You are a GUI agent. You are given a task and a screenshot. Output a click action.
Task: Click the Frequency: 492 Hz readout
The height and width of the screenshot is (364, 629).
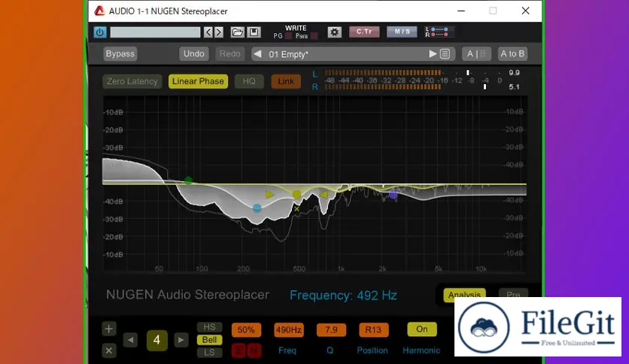343,296
